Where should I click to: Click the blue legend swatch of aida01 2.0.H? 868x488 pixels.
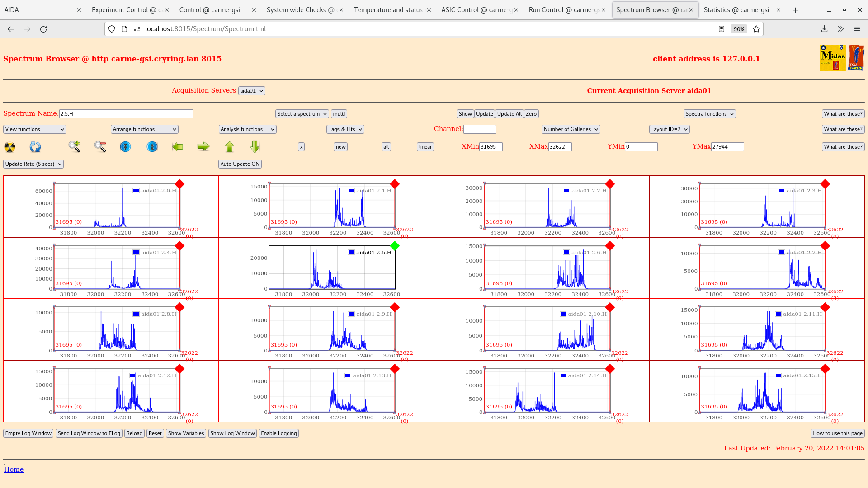tap(136, 191)
